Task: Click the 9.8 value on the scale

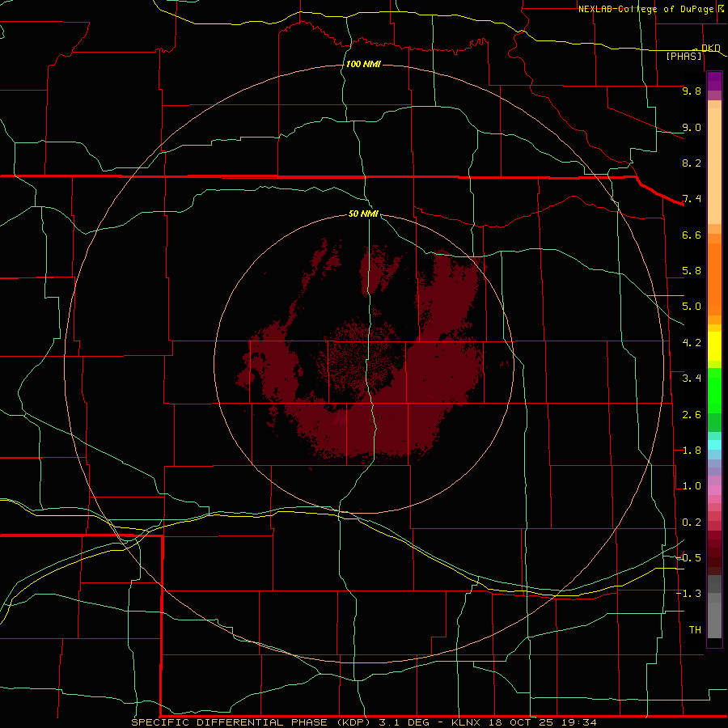Action: click(692, 91)
